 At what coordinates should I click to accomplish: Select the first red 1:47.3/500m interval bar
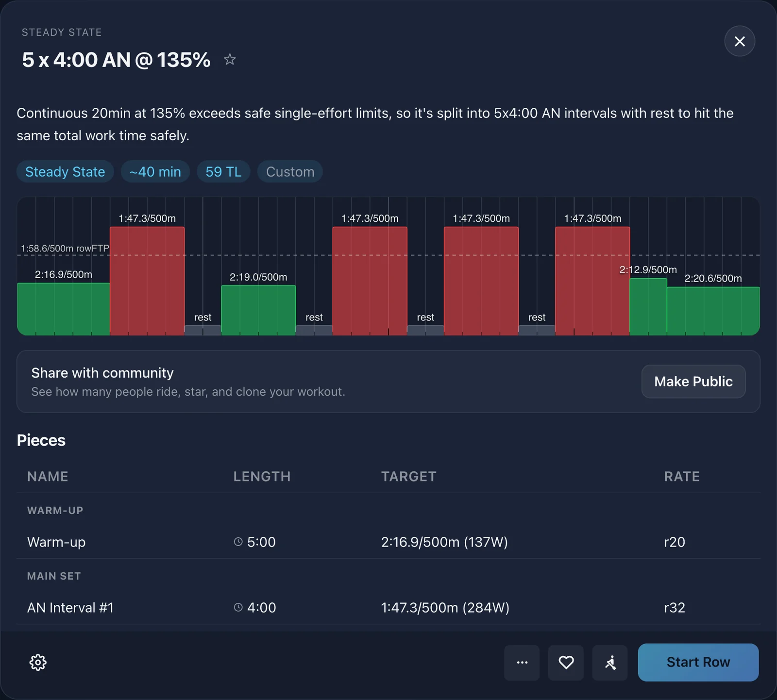pyautogui.click(x=147, y=281)
